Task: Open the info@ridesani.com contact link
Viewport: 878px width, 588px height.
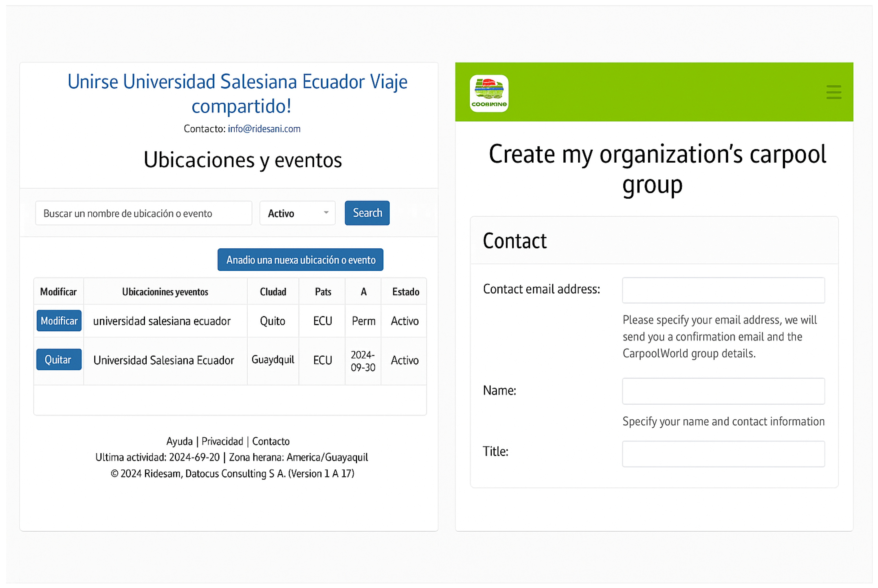Action: pyautogui.click(x=264, y=129)
